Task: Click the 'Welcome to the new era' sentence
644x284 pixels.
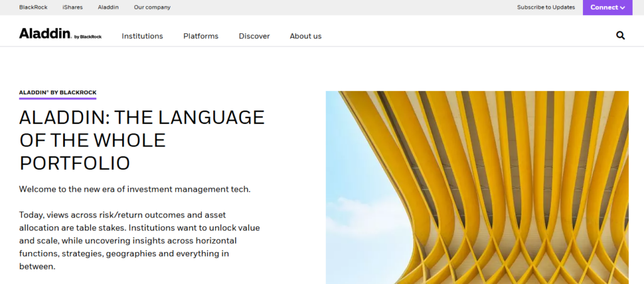Action: 135,189
